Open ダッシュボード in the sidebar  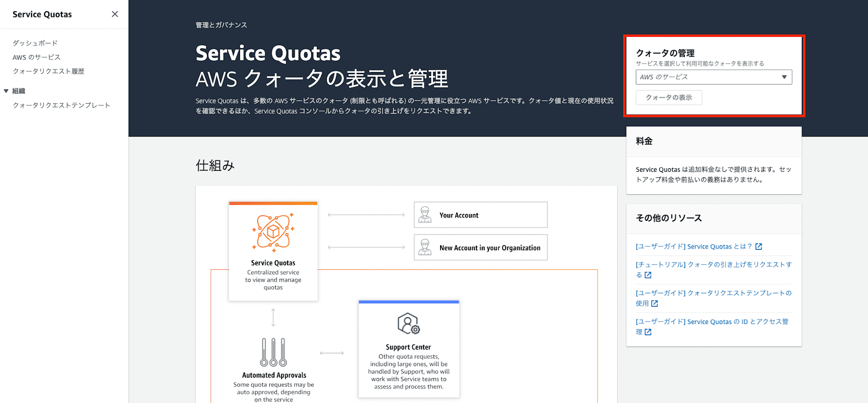coord(35,43)
